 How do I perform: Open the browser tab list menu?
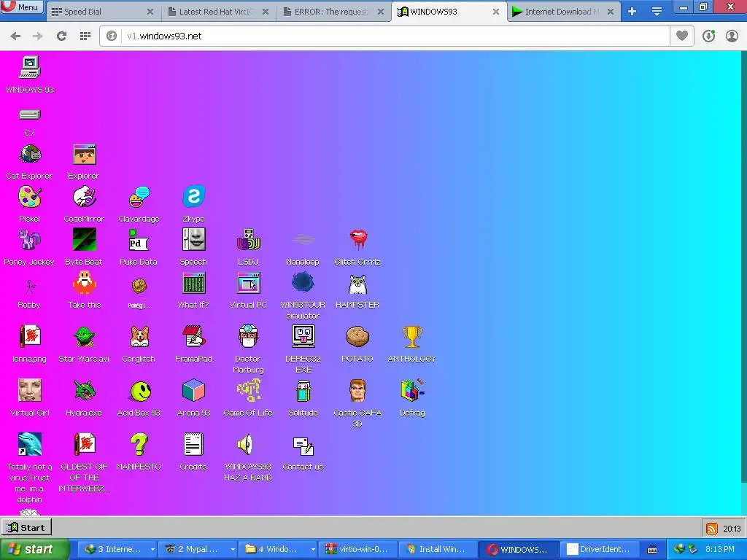[657, 12]
